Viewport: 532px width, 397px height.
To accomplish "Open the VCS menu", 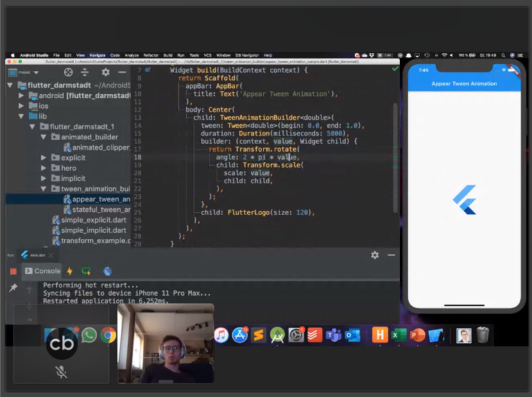I will (x=208, y=55).
